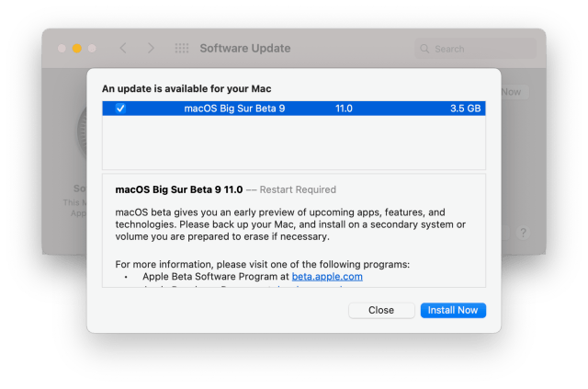Click the green zoom window button
The width and height of the screenshot is (588, 389).
pos(93,48)
